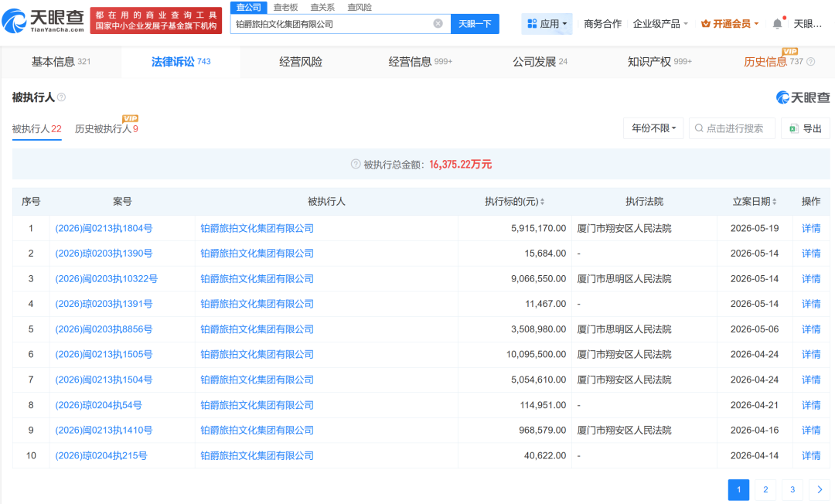835x504 pixels.
Task: Switch to the 基本信息 tab
Action: pos(61,62)
